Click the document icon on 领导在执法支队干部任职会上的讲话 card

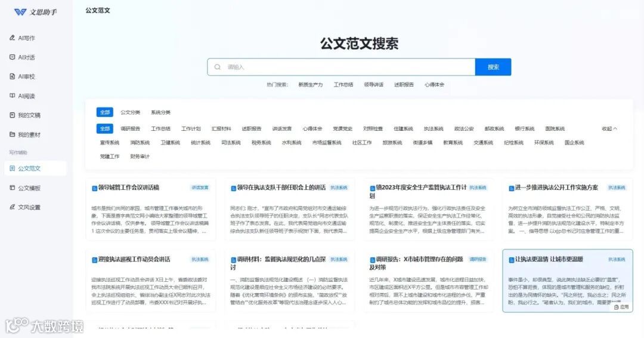pyautogui.click(x=233, y=188)
